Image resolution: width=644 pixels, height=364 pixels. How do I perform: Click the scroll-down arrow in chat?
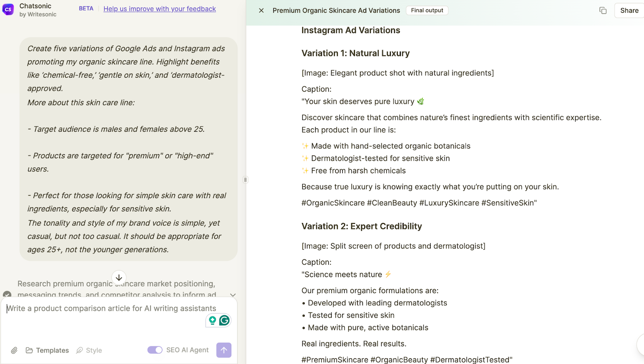coord(119,277)
